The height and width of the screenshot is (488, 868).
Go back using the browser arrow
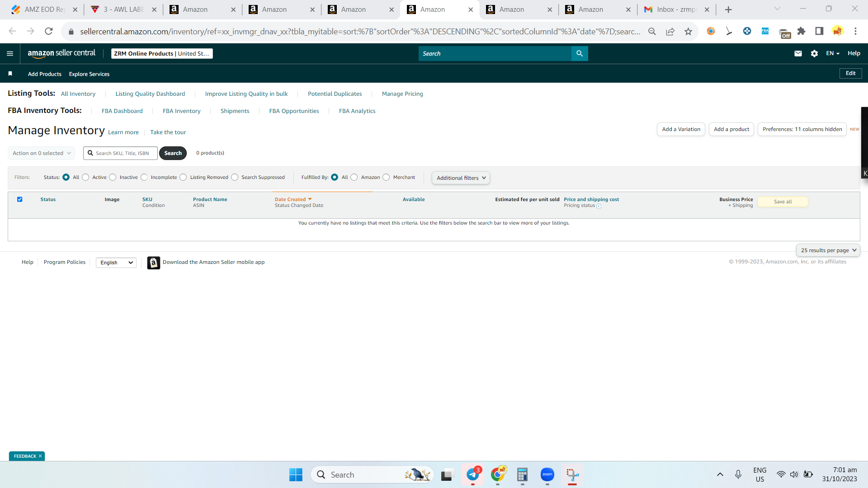coord(12,31)
